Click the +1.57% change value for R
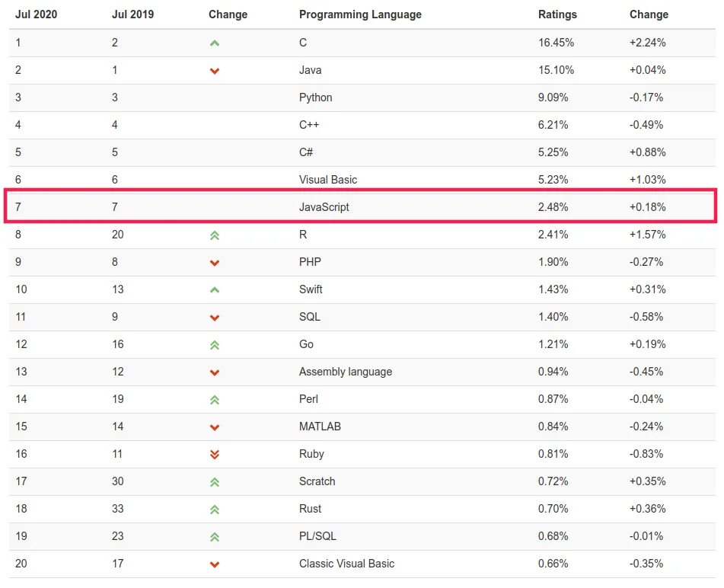 point(647,234)
